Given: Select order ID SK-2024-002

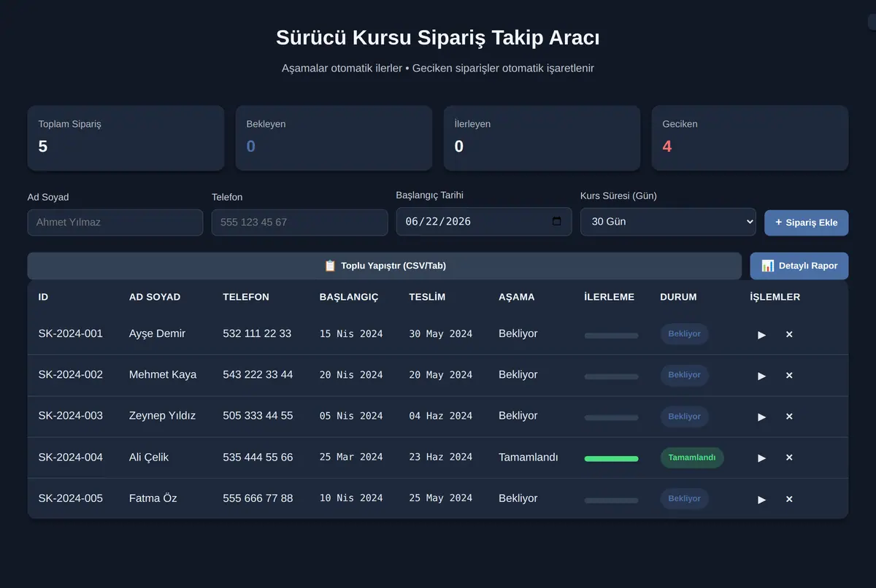Looking at the screenshot, I should click(x=71, y=374).
